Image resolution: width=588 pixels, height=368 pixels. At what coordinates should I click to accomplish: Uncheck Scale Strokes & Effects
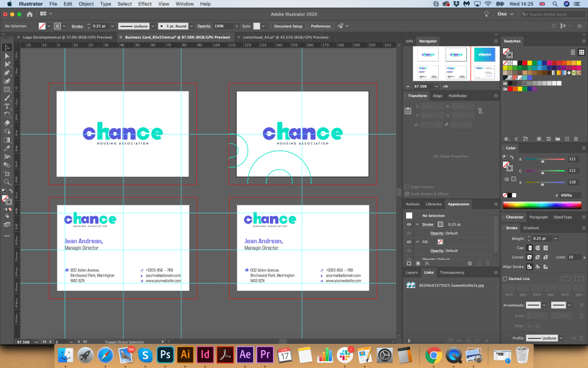(x=407, y=194)
